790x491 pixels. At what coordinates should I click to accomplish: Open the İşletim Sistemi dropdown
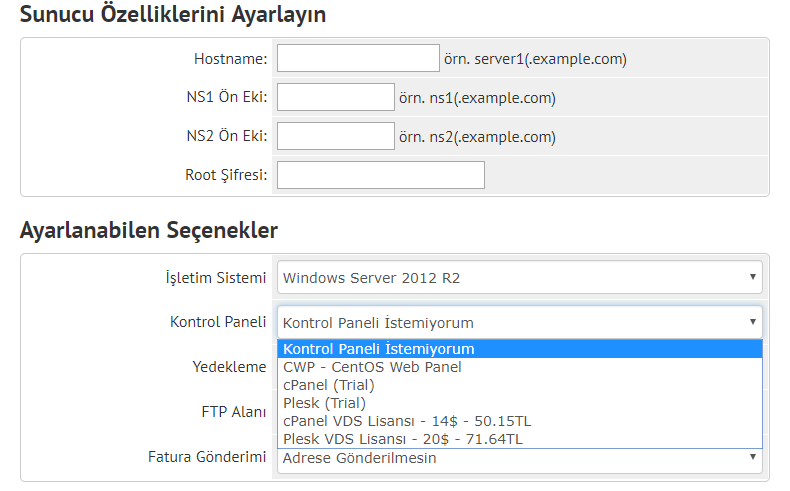click(519, 277)
